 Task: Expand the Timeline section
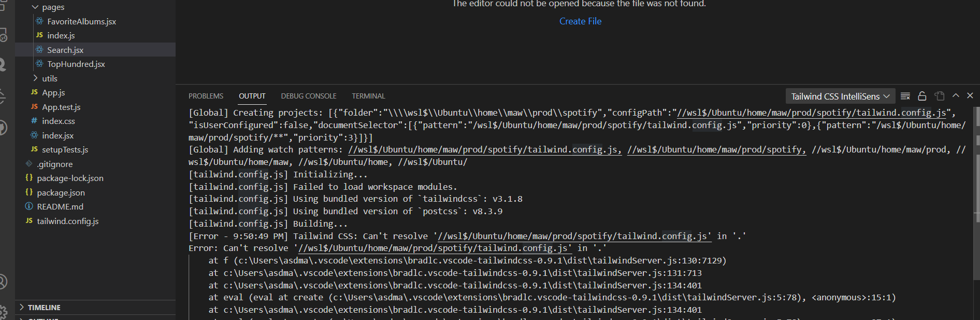click(x=44, y=308)
